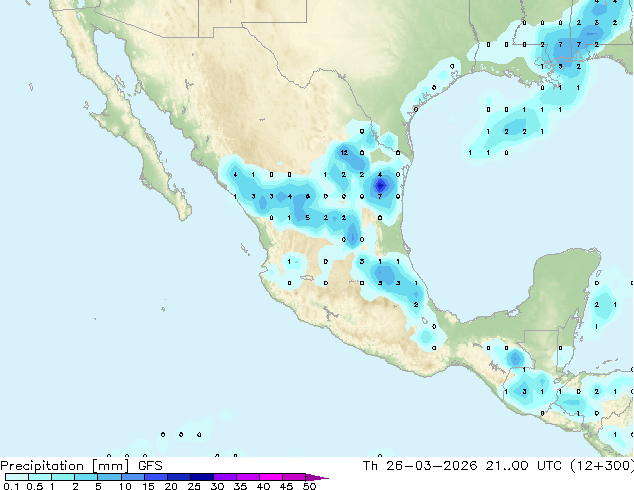
Task: Click the "GFS" model label
Action: click(x=150, y=466)
